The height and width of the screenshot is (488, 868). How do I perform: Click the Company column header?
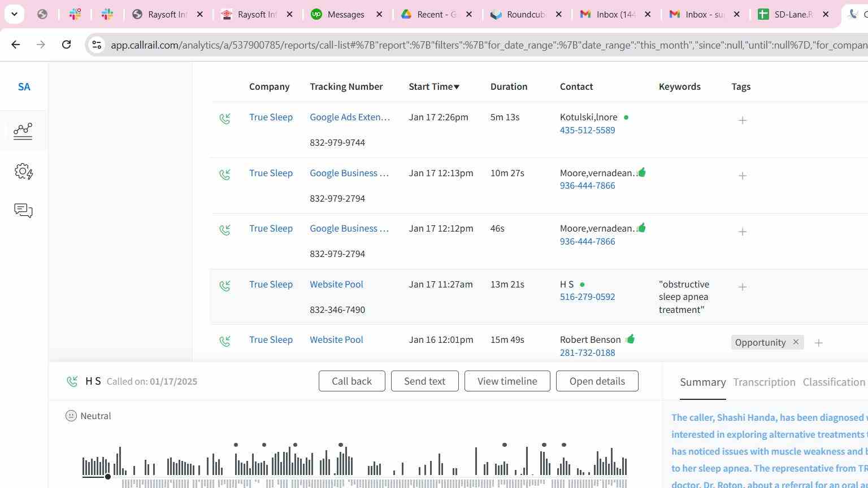point(269,86)
